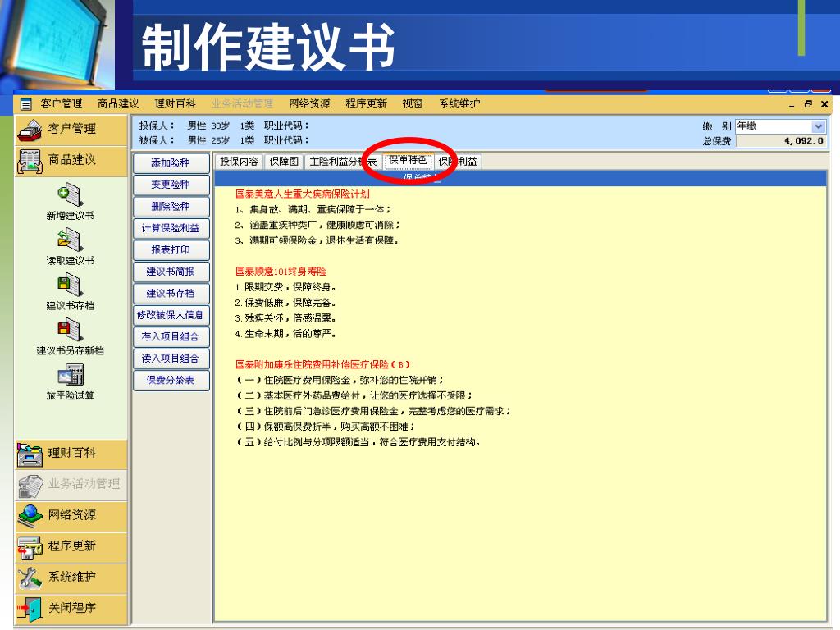This screenshot has width=840, height=630.
Task: Switch to the 投保内容 tab
Action: (239, 162)
